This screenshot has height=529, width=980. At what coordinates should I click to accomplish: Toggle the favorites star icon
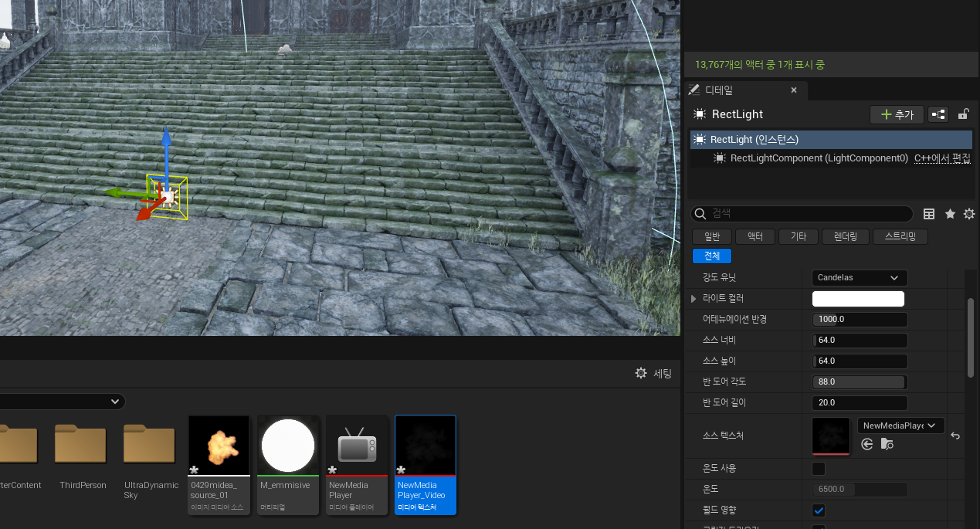coord(950,214)
